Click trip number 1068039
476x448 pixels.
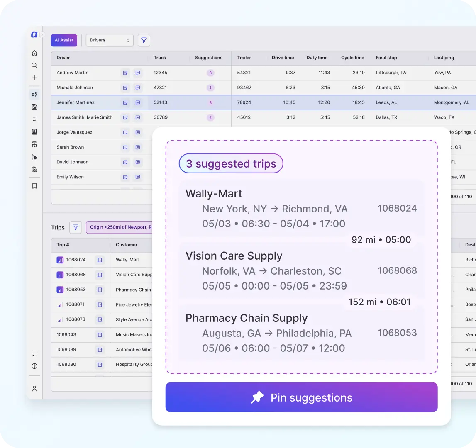point(66,349)
